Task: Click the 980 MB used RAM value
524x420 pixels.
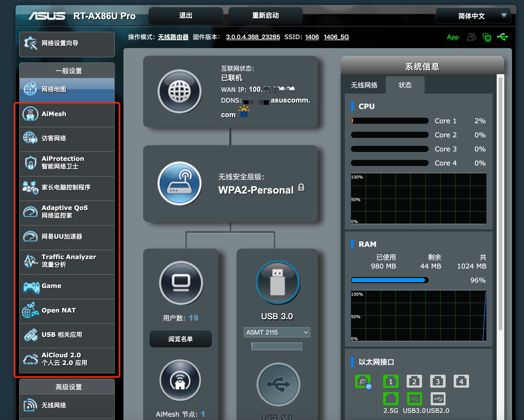Action: pyautogui.click(x=383, y=266)
